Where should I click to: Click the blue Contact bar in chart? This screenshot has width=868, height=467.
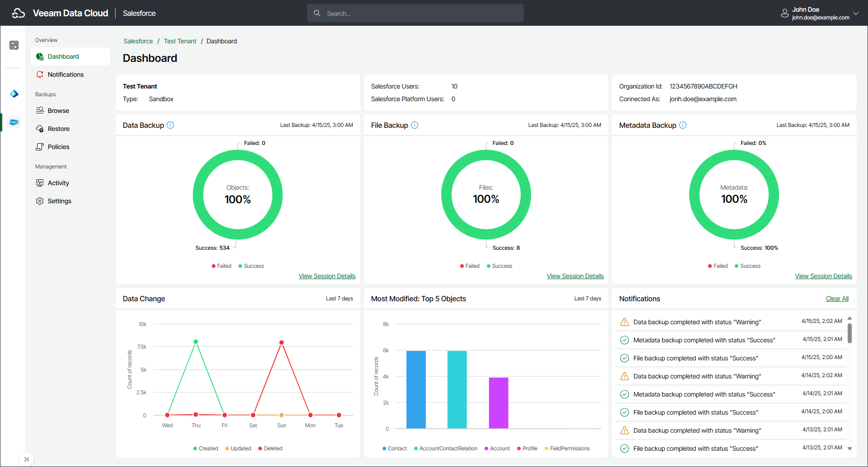coord(416,390)
